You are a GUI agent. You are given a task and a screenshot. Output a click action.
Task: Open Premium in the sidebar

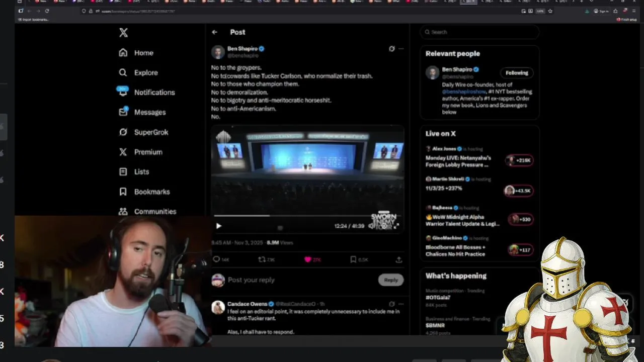[x=140, y=152]
